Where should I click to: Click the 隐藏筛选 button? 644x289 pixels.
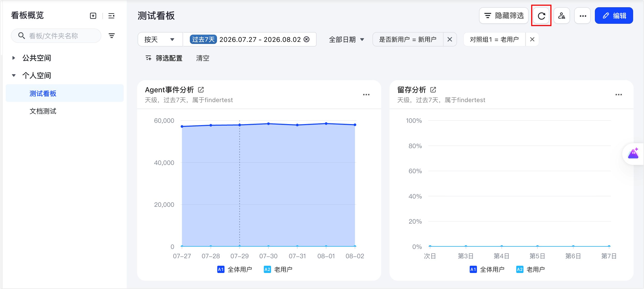click(x=504, y=16)
